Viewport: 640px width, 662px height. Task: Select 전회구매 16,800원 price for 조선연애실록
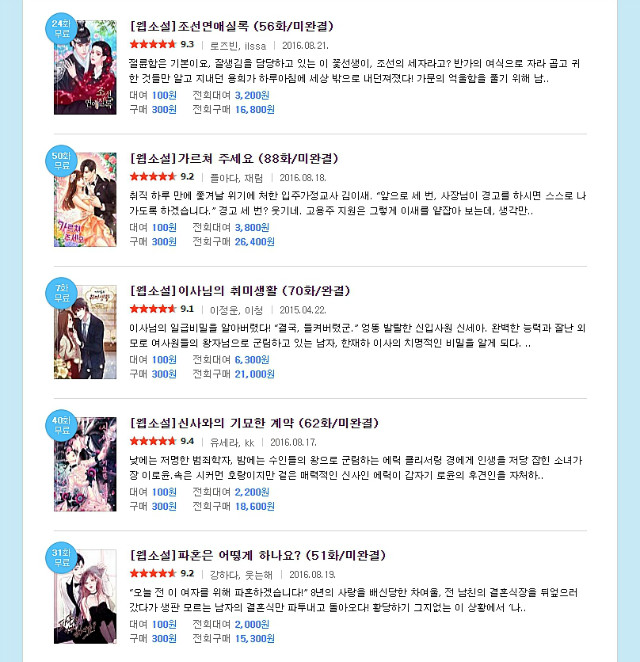tap(233, 110)
